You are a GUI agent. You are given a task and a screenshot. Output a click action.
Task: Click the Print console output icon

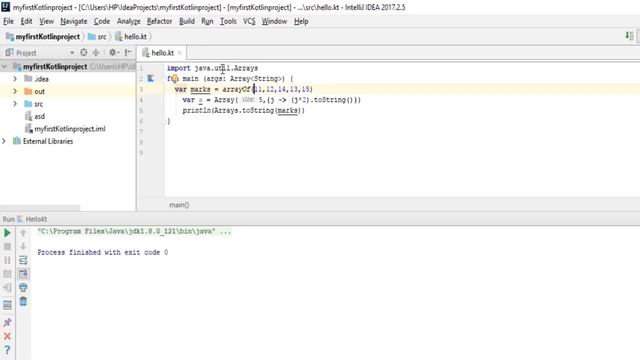click(x=23, y=288)
